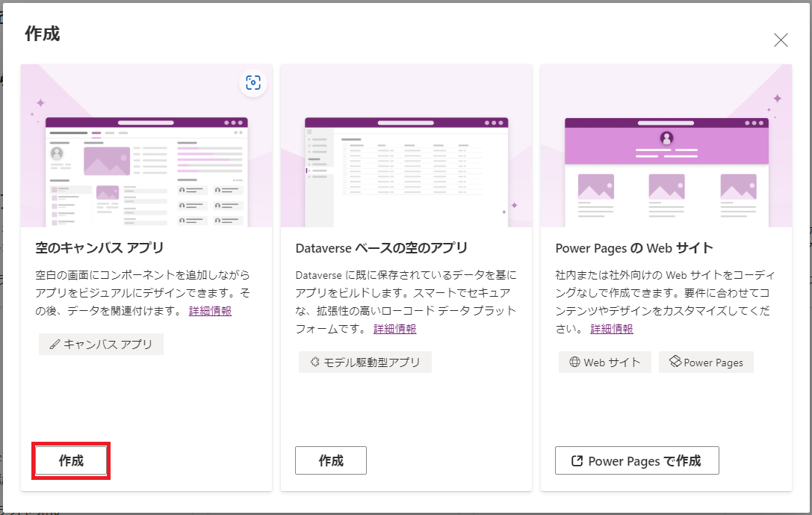The height and width of the screenshot is (515, 812).
Task: Select the Power Pages tag
Action: tap(706, 363)
